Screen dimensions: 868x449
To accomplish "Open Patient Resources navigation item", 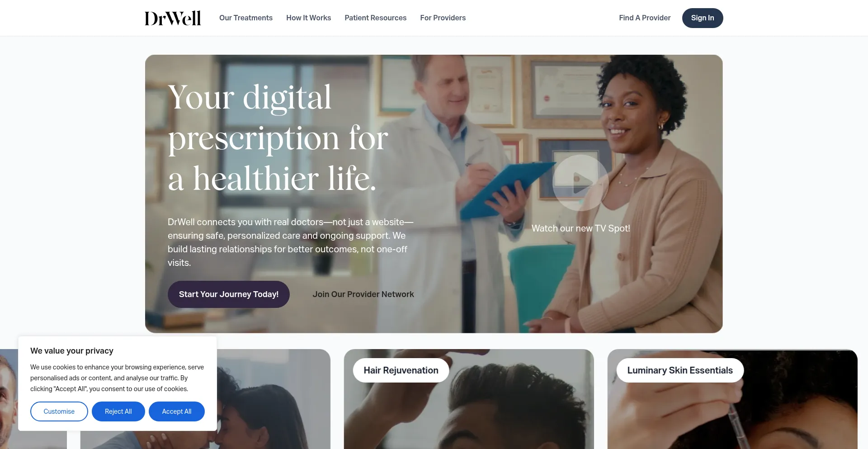I will (x=375, y=18).
